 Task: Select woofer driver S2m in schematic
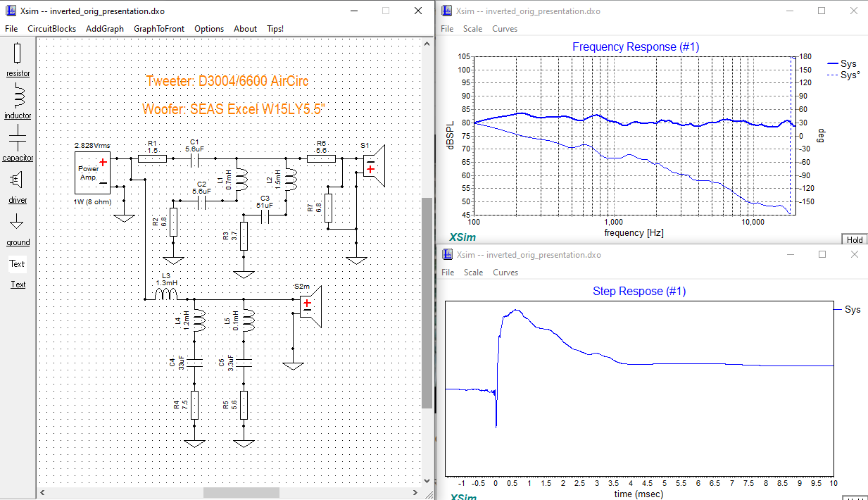point(310,306)
